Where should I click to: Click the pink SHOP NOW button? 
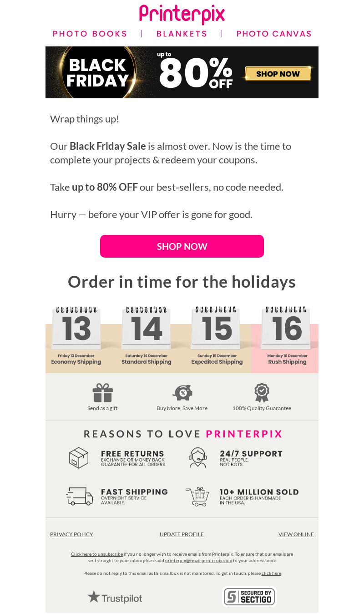tap(182, 246)
